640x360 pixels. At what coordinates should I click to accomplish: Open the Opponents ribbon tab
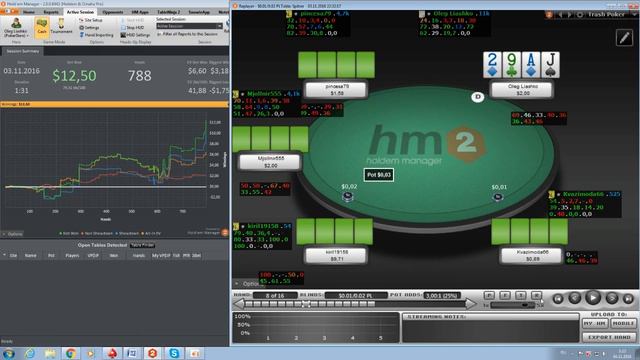(113, 12)
